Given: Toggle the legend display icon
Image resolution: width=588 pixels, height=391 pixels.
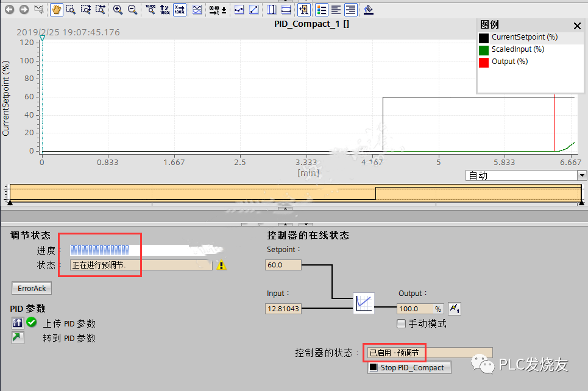Looking at the screenshot, I should [322, 9].
